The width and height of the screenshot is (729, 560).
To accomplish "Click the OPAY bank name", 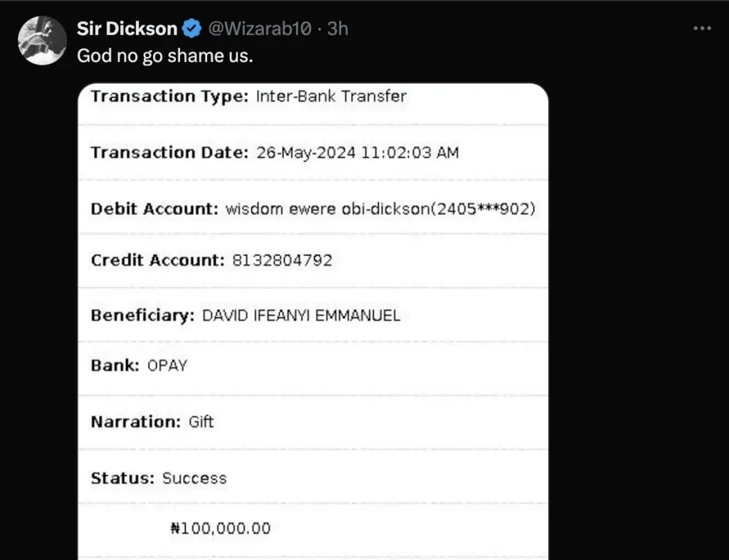I will [x=167, y=366].
